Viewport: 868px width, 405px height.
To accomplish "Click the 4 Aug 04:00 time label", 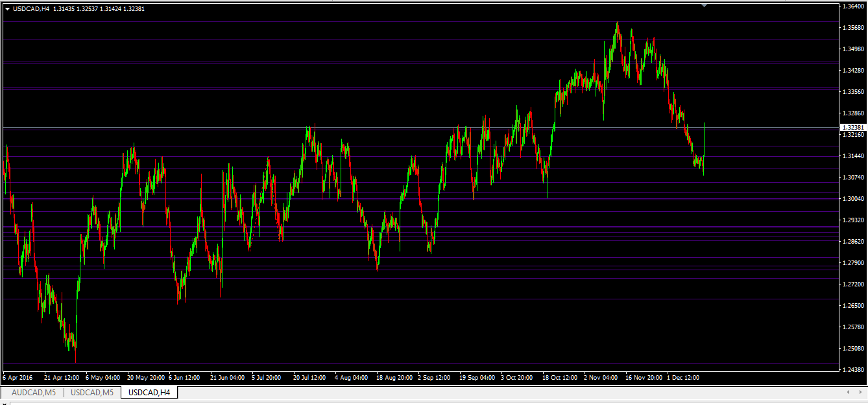I will click(x=352, y=377).
